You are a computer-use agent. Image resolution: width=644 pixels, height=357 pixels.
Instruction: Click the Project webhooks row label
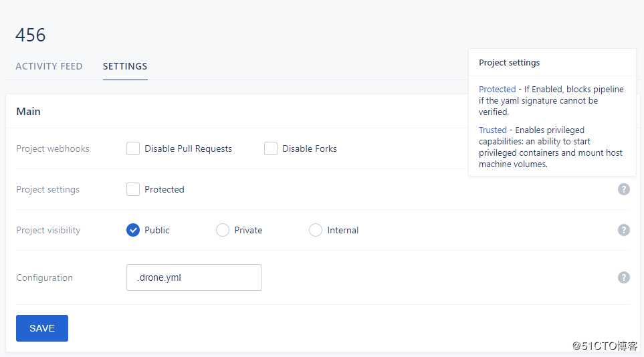[x=53, y=148]
